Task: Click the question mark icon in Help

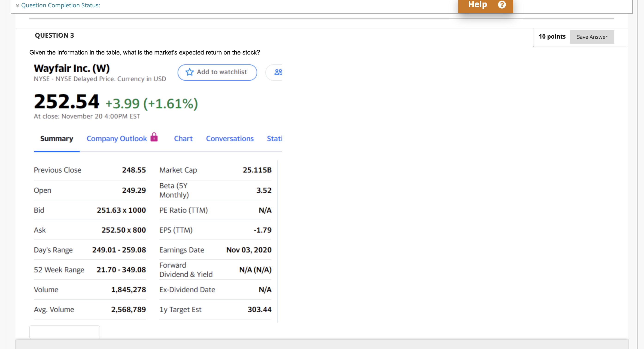Action: coord(502,4)
